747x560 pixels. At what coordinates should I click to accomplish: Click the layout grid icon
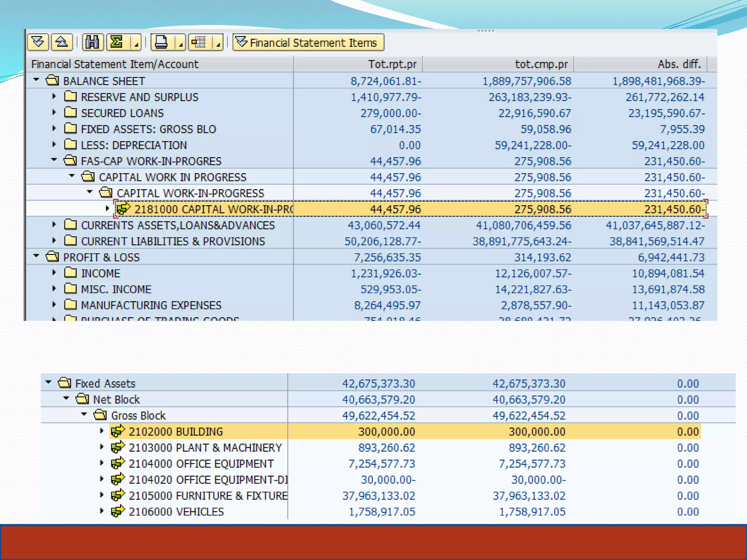coord(199,42)
